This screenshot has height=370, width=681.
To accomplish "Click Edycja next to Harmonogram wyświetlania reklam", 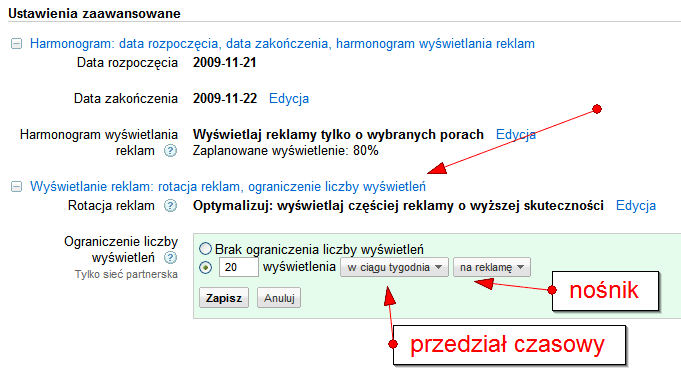I will coord(516,135).
